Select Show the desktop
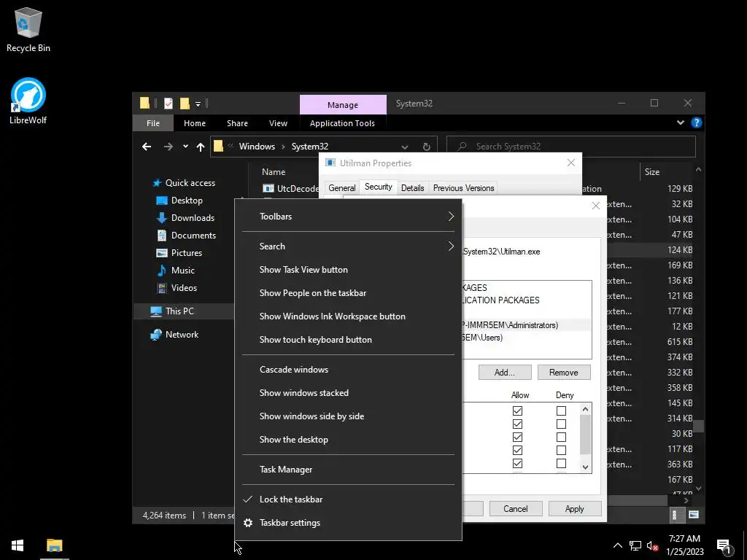This screenshot has width=747, height=560. (x=348, y=440)
